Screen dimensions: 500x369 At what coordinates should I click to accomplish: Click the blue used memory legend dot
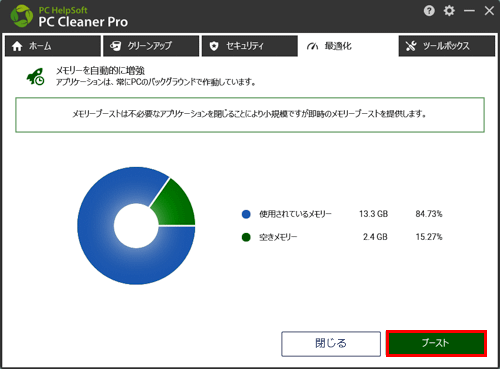click(x=246, y=214)
